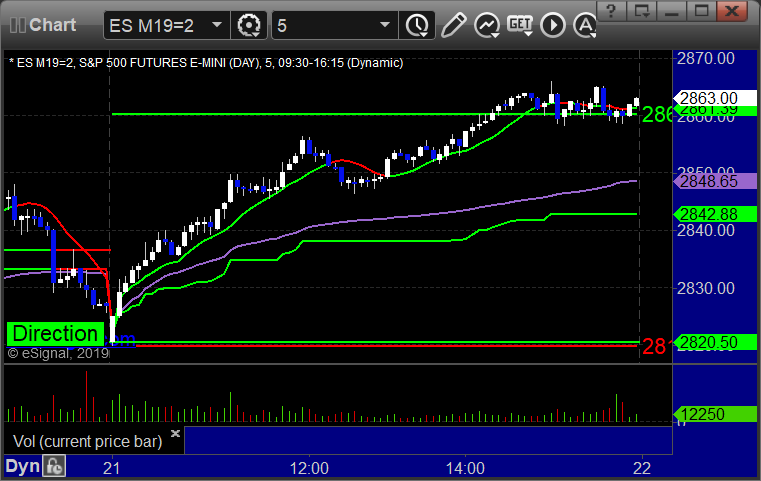Open the symbol settings gear icon
The width and height of the screenshot is (761, 481).
(x=249, y=25)
